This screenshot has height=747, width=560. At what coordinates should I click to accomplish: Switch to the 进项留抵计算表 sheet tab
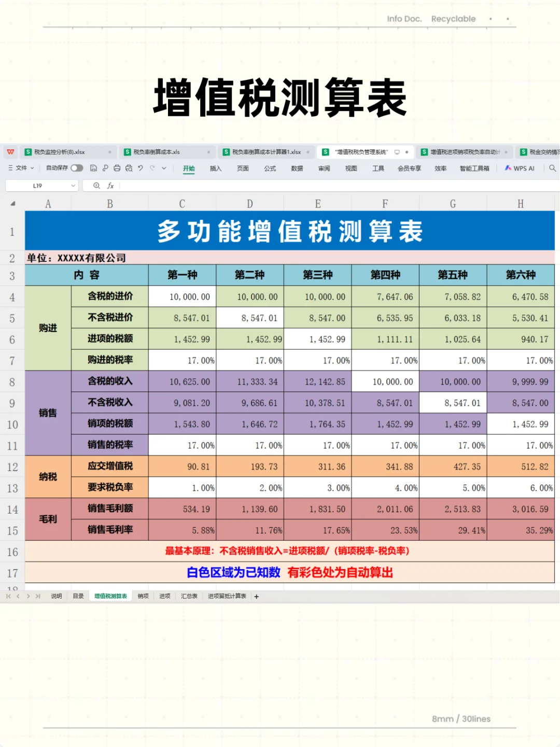click(227, 597)
